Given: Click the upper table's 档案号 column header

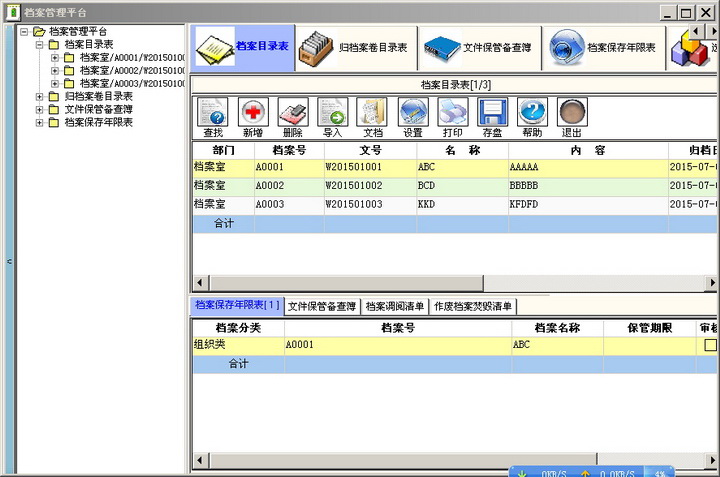Looking at the screenshot, I should [289, 151].
